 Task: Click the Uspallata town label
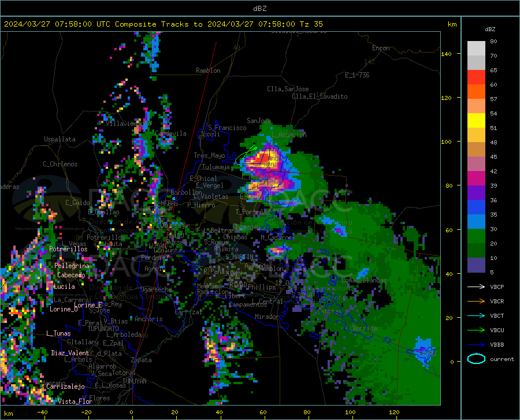point(60,139)
